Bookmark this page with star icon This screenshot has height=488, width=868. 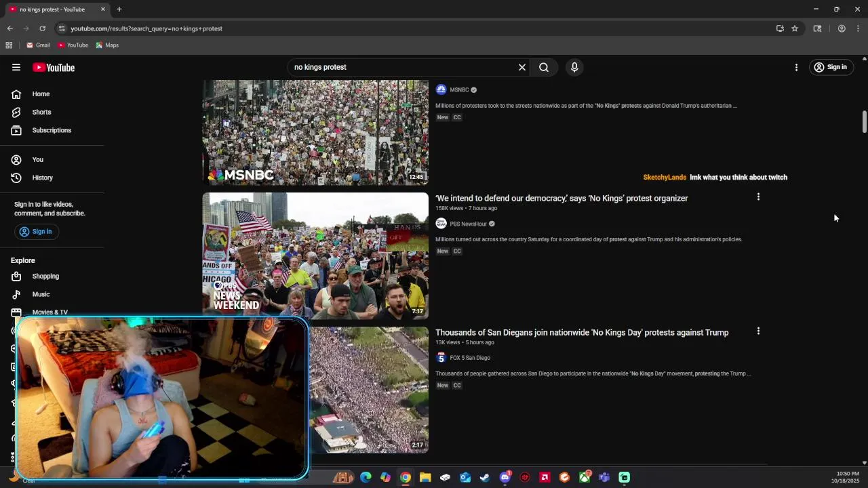(795, 28)
